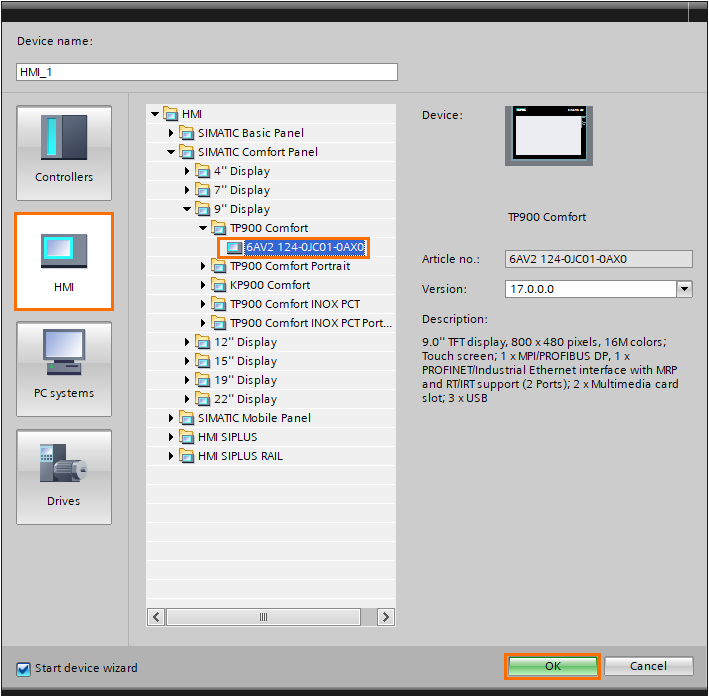Select the 6AV2 124-0JC01-0AX0 tree entry
The width and height of the screenshot is (709, 697).
(305, 247)
